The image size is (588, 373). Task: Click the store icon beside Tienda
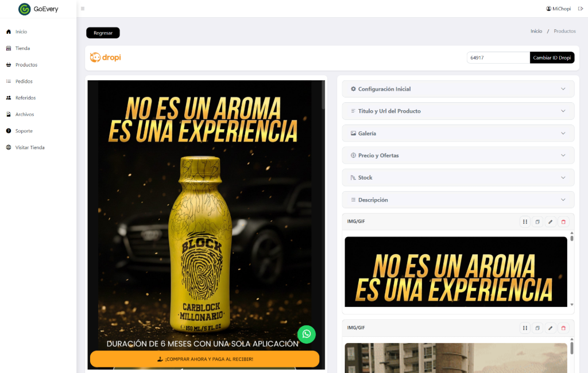tap(9, 48)
